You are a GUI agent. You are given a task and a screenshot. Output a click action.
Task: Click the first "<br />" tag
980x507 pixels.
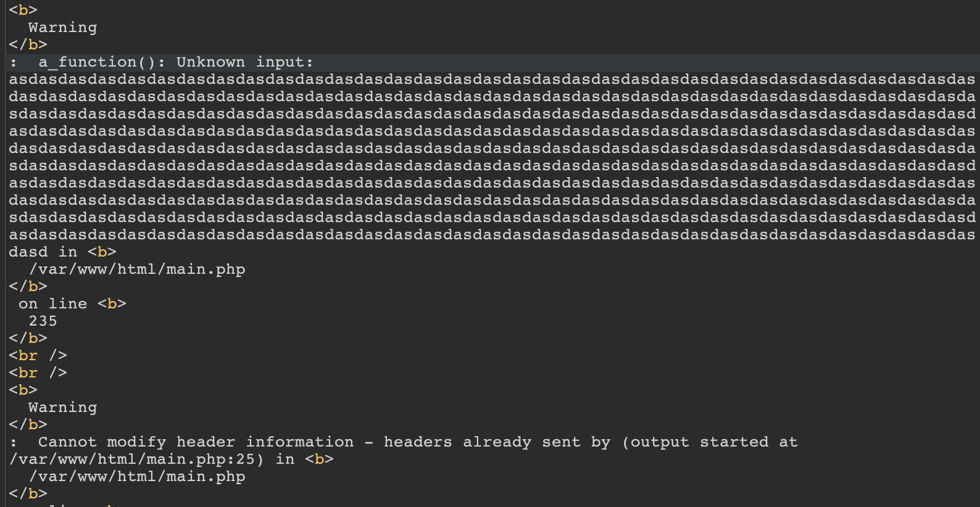38,356
